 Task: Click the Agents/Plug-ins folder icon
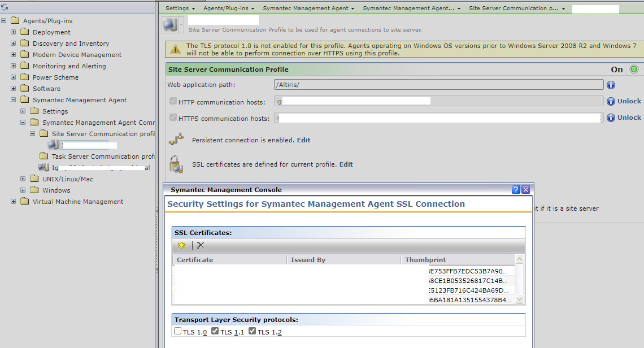[x=15, y=20]
